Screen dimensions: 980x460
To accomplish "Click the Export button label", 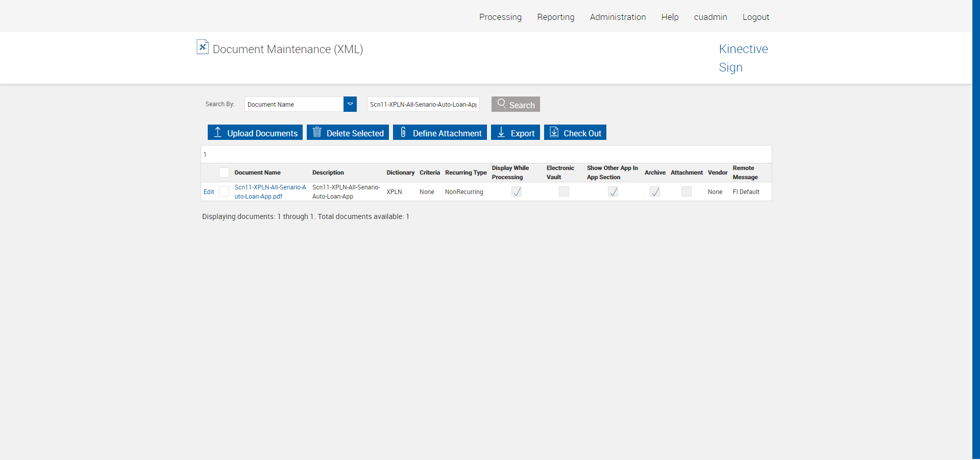I will tap(523, 133).
